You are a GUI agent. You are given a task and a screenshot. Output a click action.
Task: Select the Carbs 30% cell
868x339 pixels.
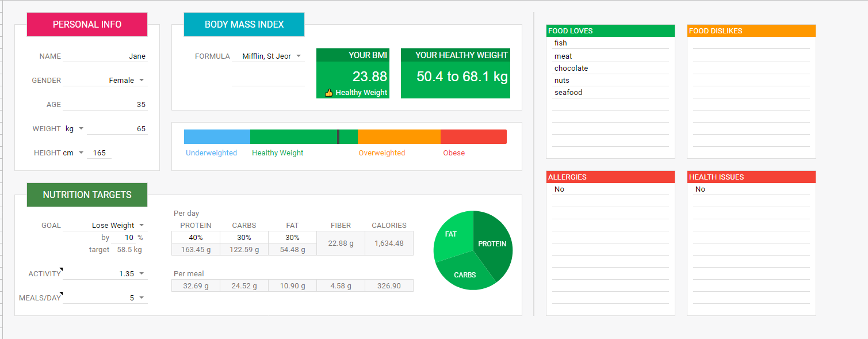244,237
